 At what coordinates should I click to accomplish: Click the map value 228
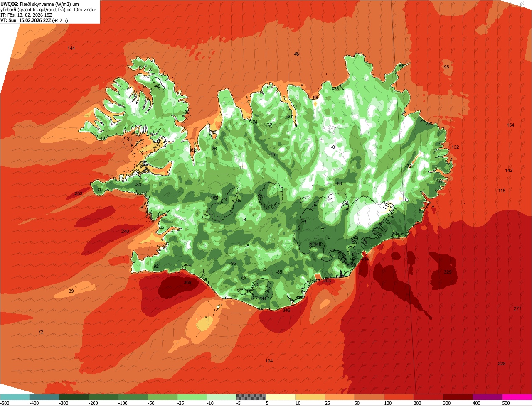[502, 364]
